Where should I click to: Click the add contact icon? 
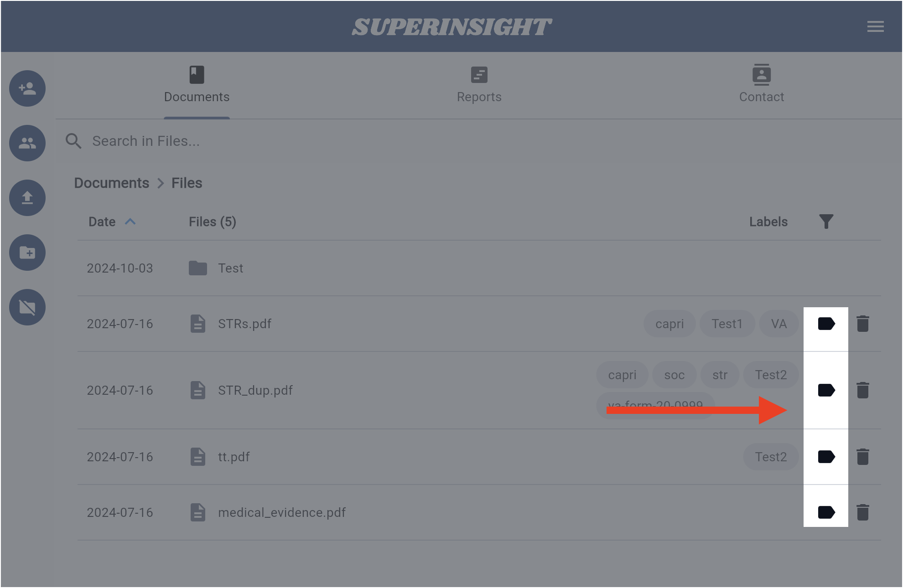pyautogui.click(x=28, y=88)
